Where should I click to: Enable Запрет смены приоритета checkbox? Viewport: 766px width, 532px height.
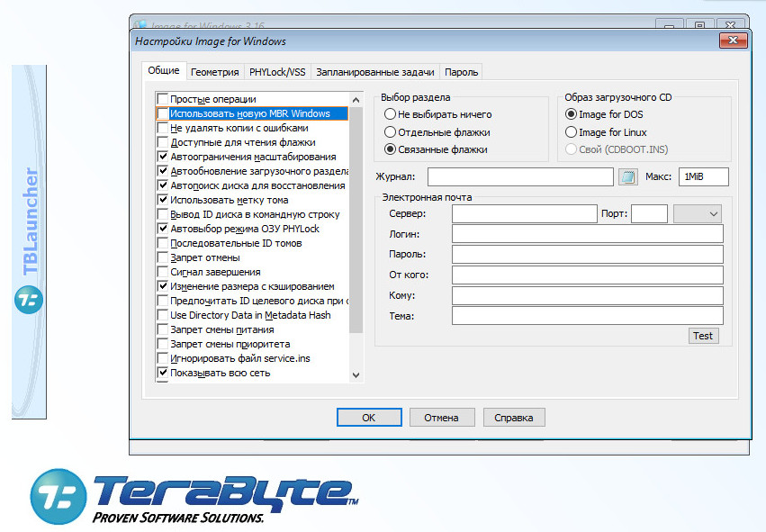tap(163, 345)
